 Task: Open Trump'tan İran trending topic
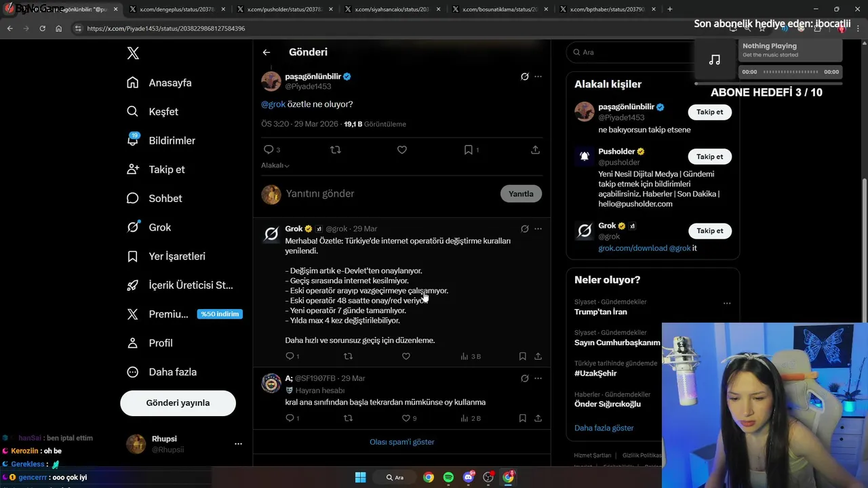(x=601, y=312)
